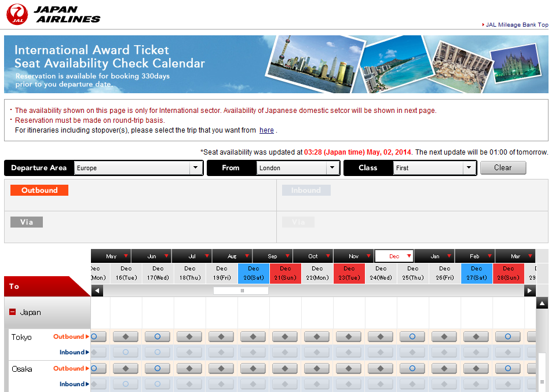Select the outbound Via button
The width and height of the screenshot is (552, 392).
pos(27,222)
